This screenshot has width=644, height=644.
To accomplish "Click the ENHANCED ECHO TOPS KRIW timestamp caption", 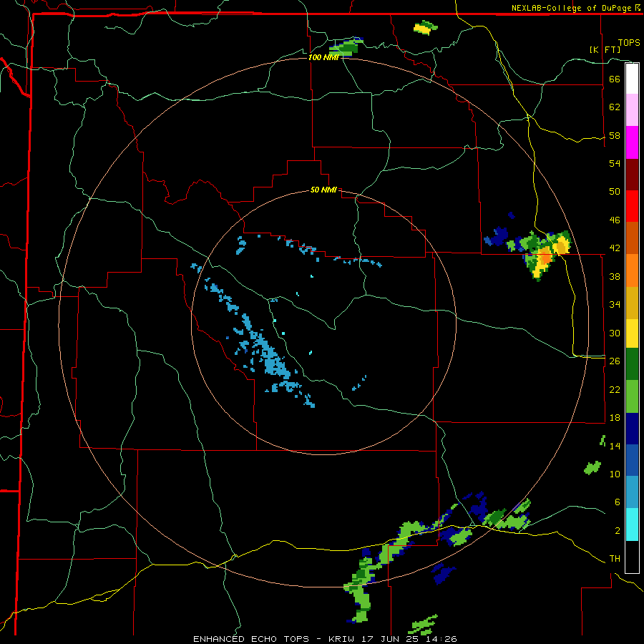I will [x=325, y=639].
